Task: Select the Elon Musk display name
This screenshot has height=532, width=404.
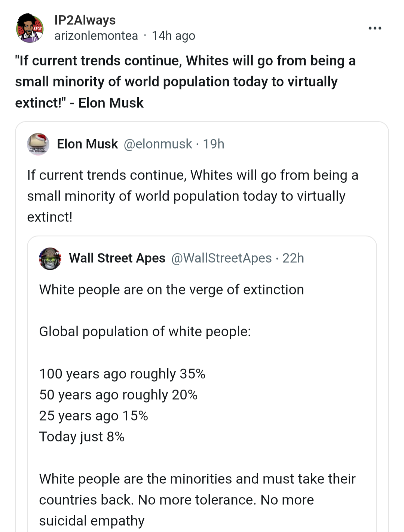Action: pos(87,144)
